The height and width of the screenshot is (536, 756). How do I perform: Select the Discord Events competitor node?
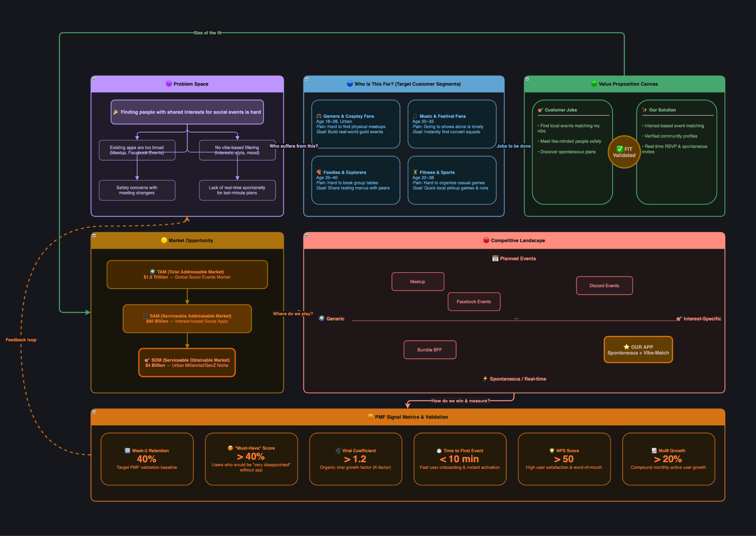coord(604,286)
